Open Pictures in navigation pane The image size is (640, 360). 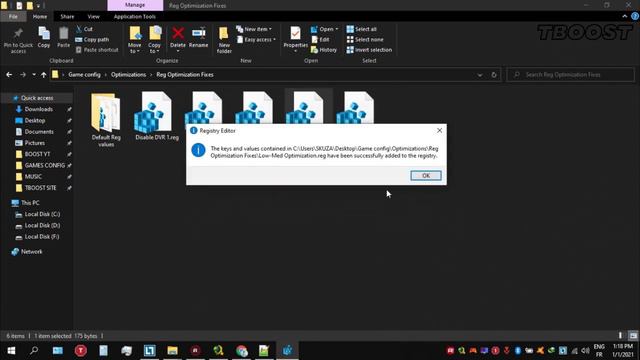[35, 143]
